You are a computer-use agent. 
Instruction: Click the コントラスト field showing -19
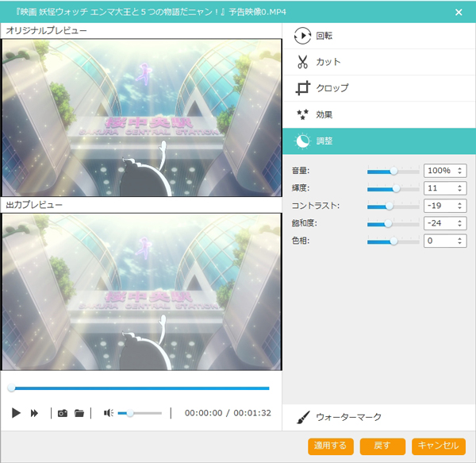[445, 206]
